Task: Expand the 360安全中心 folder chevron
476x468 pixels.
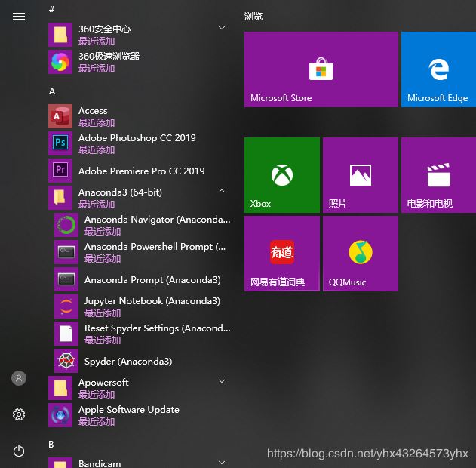Action: 222,28
